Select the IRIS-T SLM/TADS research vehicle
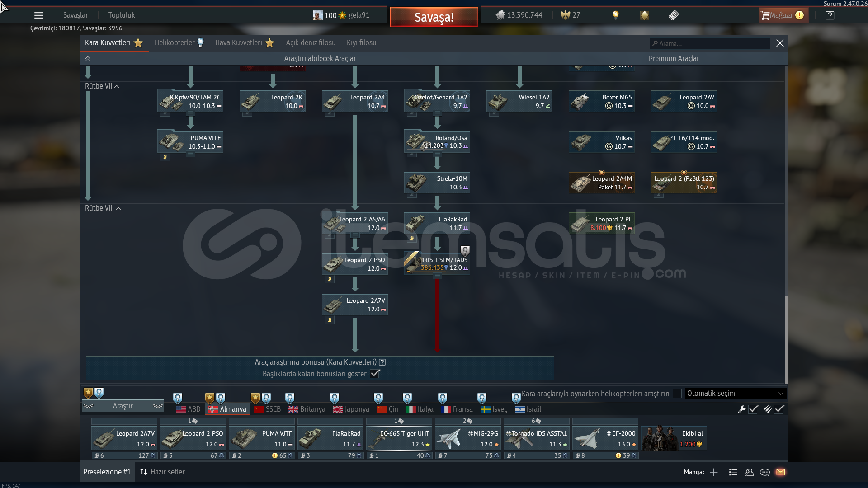The image size is (868, 488). (x=437, y=263)
